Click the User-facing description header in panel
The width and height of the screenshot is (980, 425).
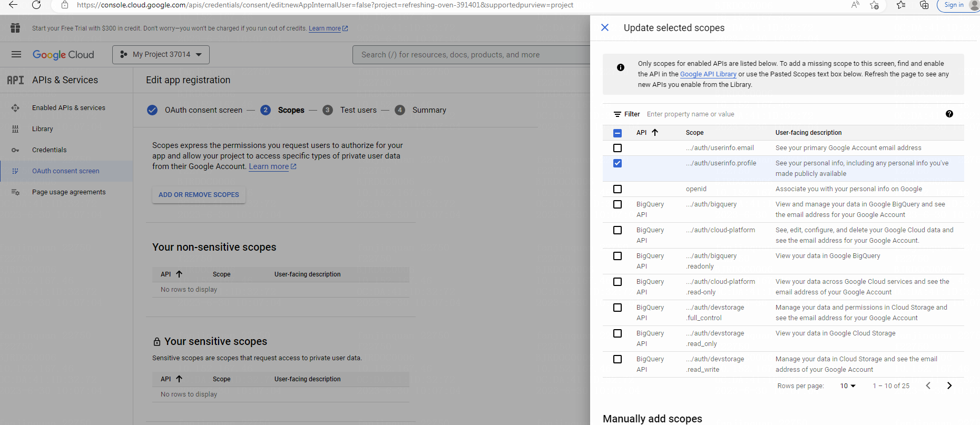point(808,133)
